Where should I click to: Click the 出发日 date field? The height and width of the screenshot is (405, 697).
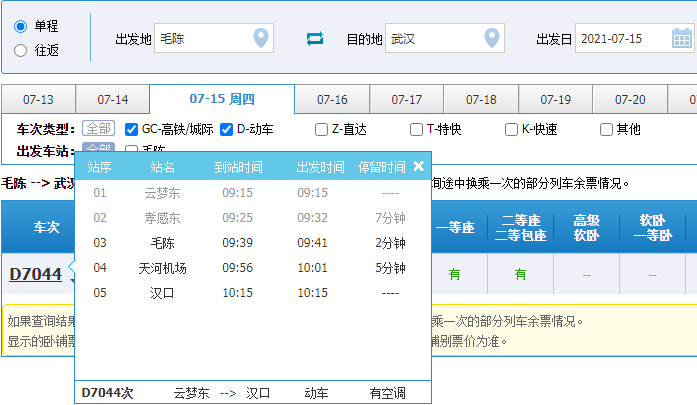620,39
